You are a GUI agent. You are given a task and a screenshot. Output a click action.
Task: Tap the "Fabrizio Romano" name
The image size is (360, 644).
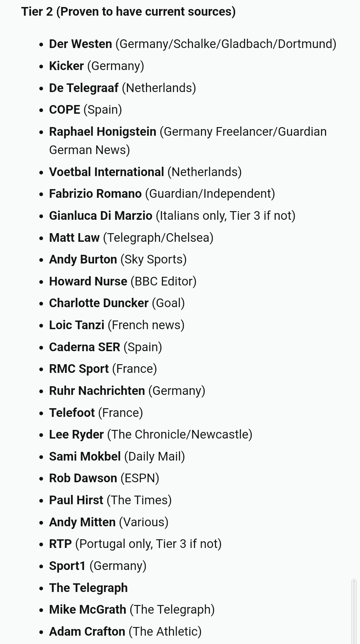point(95,194)
